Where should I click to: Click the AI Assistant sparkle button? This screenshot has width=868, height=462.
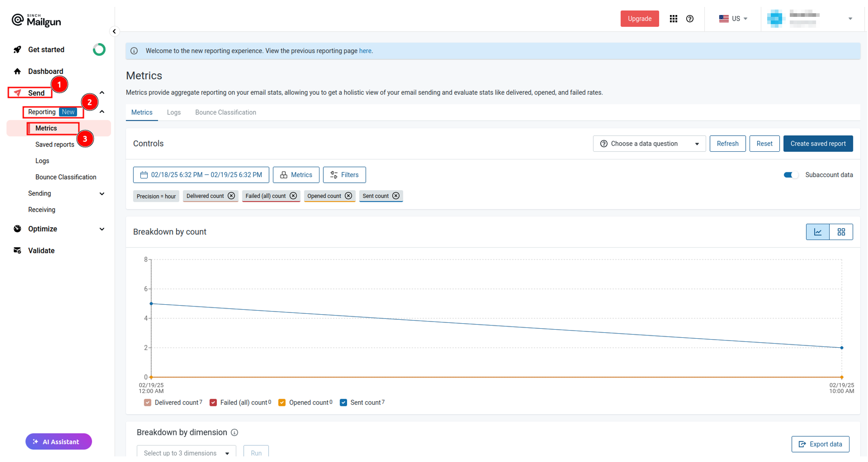tap(59, 441)
